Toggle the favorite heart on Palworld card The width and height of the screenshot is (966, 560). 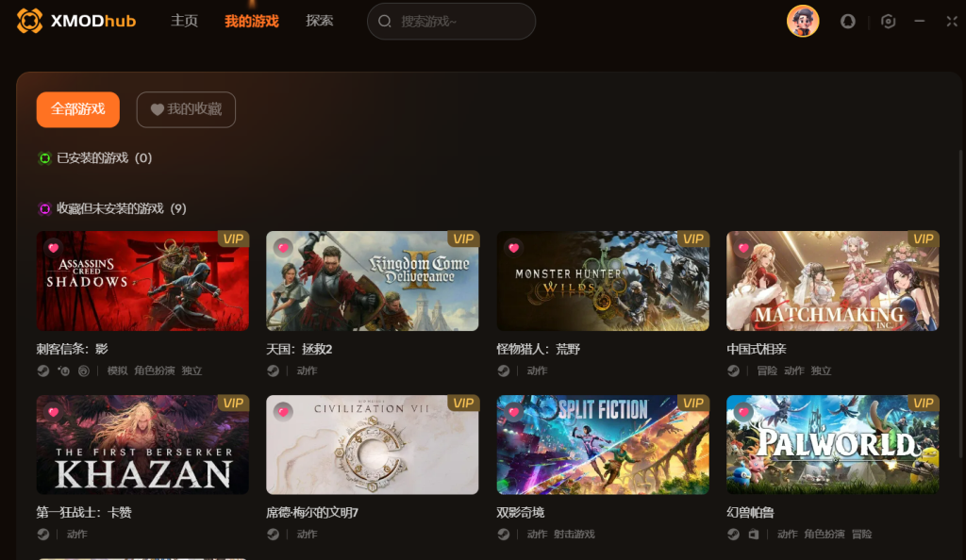point(743,412)
